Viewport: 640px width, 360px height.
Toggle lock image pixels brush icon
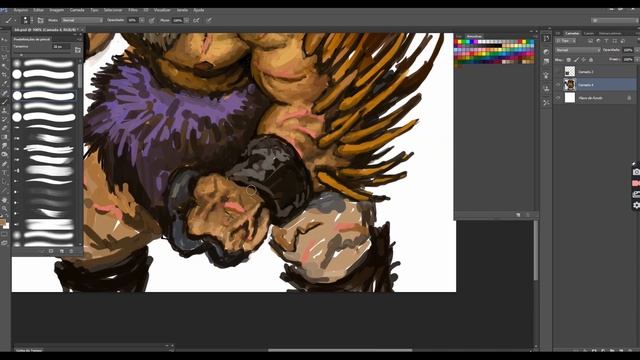click(x=576, y=60)
